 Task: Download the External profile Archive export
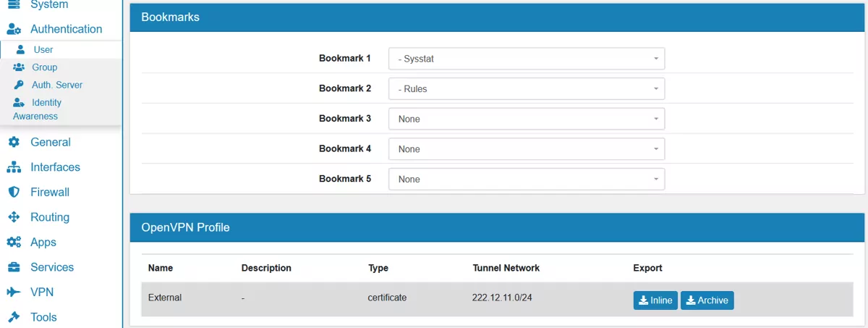click(x=707, y=300)
